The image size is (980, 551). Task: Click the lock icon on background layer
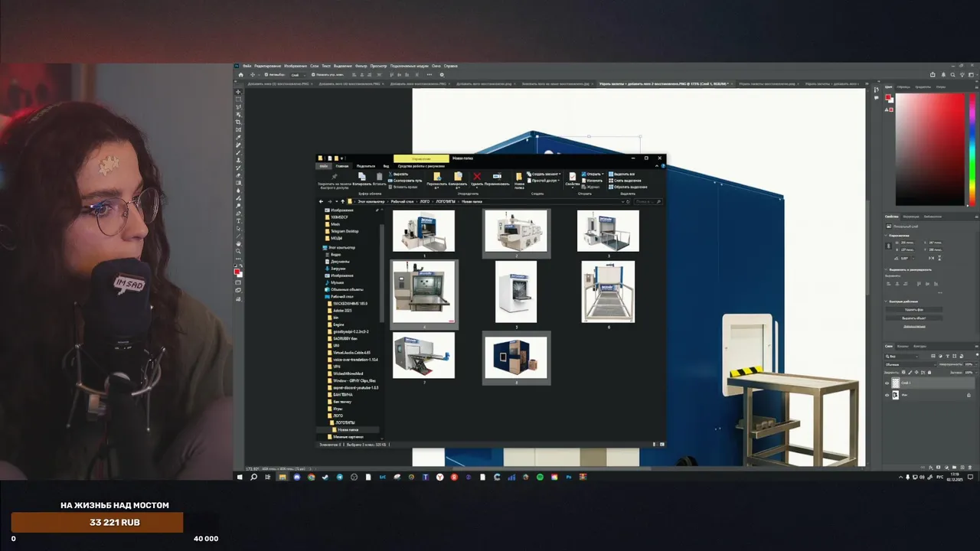coord(969,395)
